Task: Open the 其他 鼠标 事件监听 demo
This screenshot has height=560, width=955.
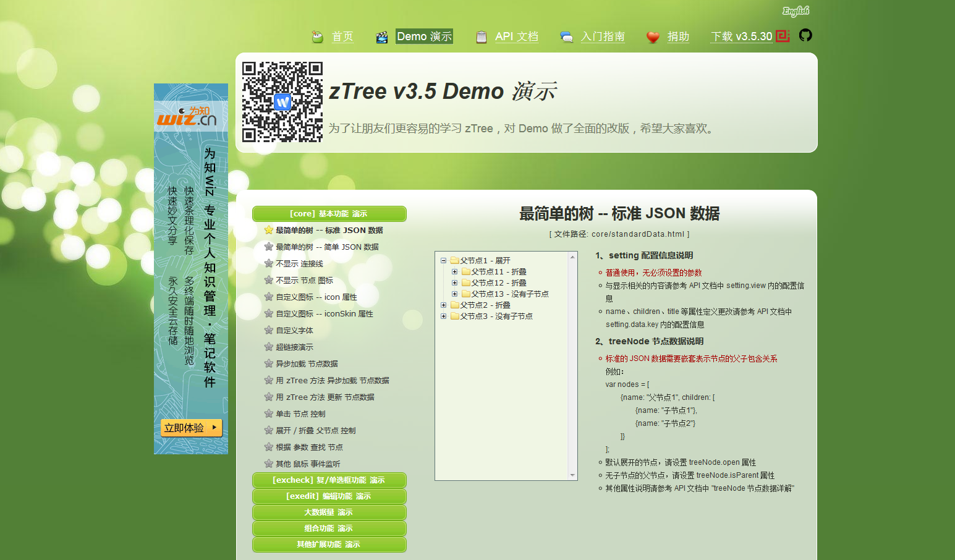Action: tap(308, 464)
